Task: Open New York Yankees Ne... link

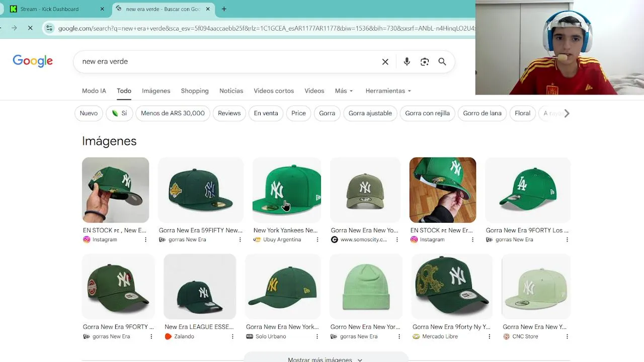Action: [285, 230]
